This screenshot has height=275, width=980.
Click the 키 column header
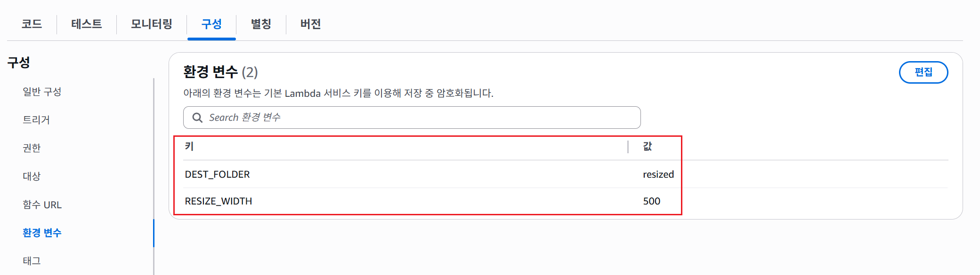click(x=189, y=147)
